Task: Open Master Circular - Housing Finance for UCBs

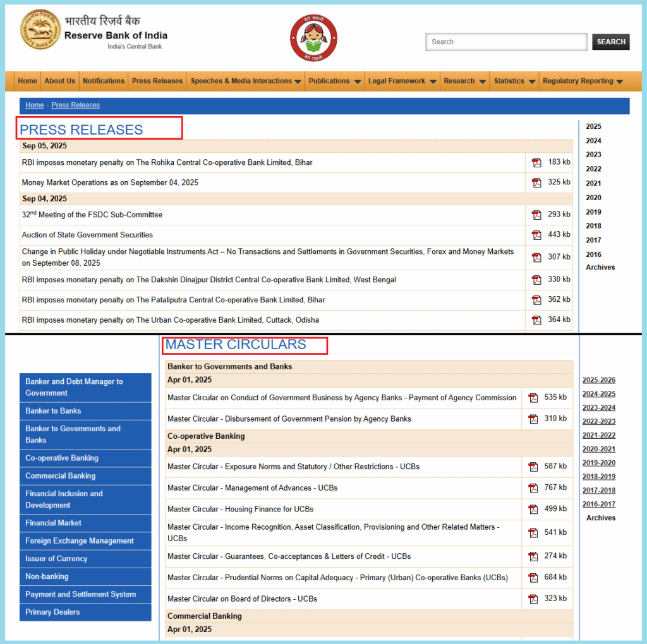Action: click(x=240, y=510)
